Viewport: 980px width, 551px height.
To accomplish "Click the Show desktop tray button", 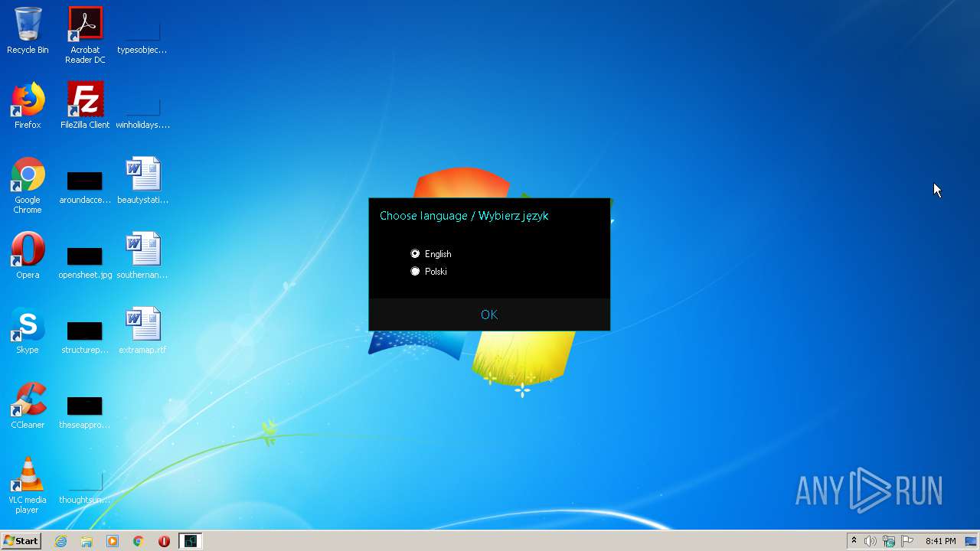I will pos(972,541).
